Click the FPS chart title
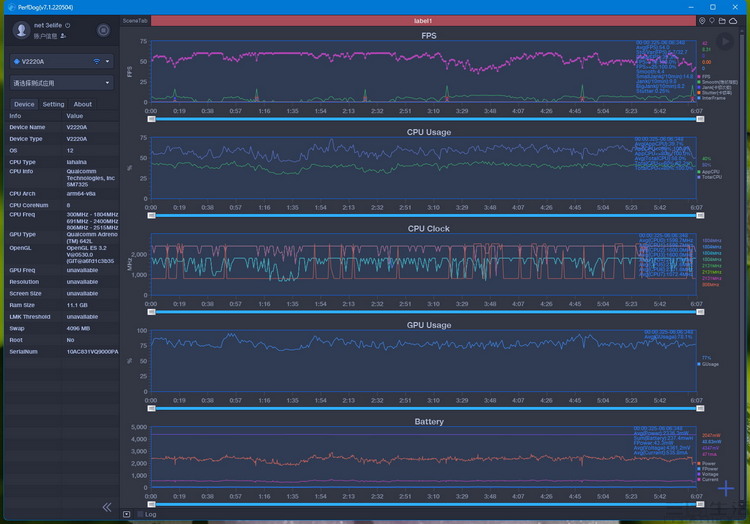750x524 pixels. pos(429,36)
